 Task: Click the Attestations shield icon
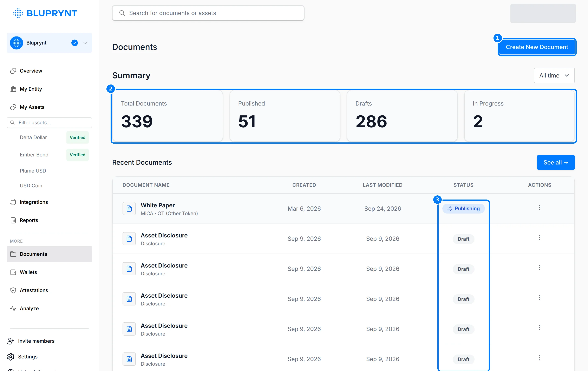pos(13,290)
